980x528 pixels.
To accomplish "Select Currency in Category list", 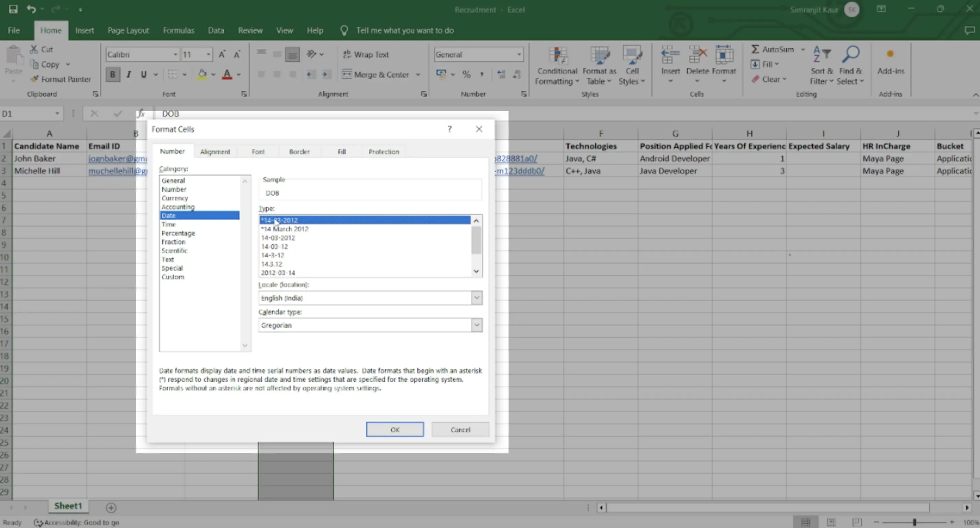I will coord(175,198).
